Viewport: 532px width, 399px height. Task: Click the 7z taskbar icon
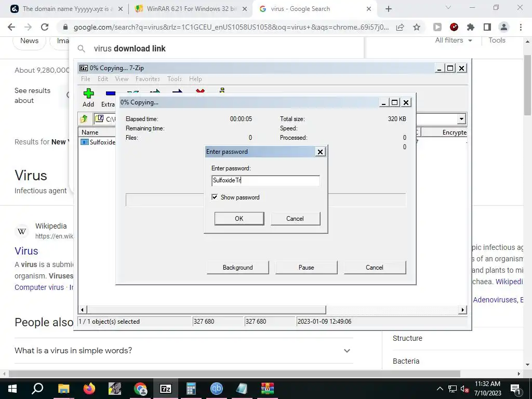(165, 389)
